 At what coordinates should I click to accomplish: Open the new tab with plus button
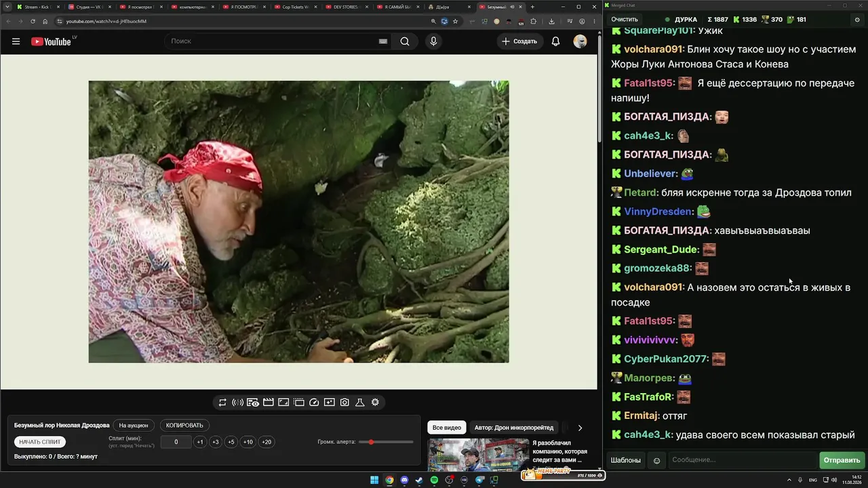[x=532, y=7]
